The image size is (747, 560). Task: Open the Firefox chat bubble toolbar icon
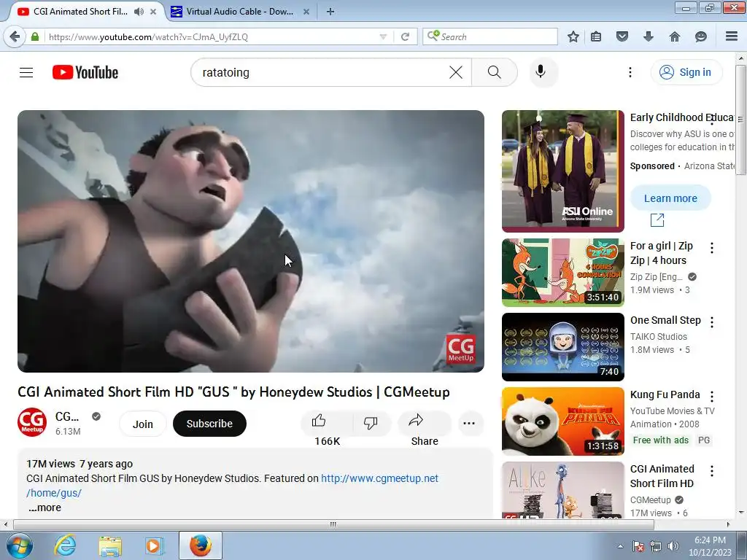coord(701,36)
